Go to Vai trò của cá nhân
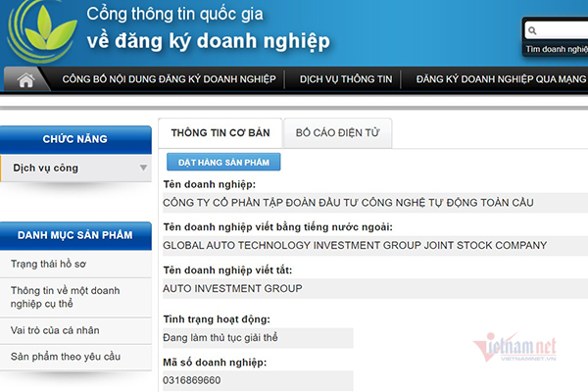Screen dimensions: 588x392 click(x=55, y=330)
